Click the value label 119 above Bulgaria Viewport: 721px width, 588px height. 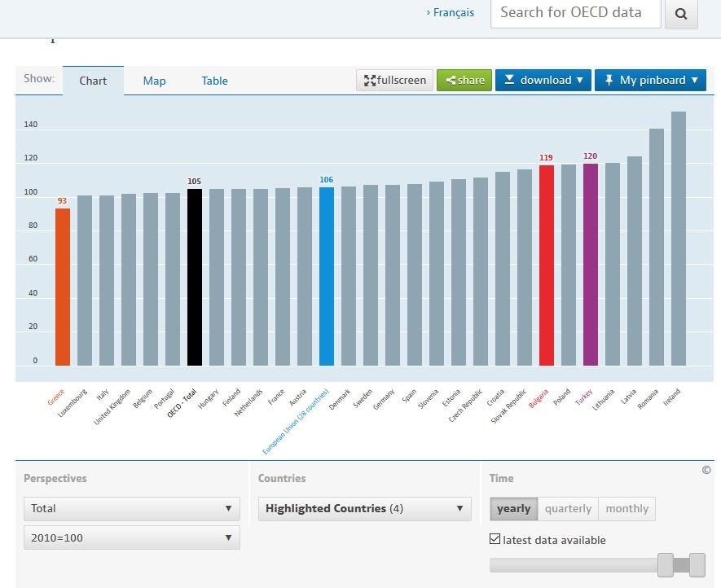[x=546, y=158]
